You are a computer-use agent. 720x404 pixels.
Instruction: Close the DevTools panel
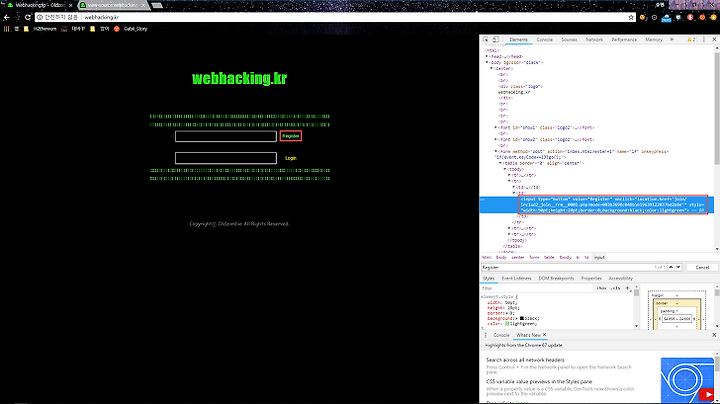[714, 40]
